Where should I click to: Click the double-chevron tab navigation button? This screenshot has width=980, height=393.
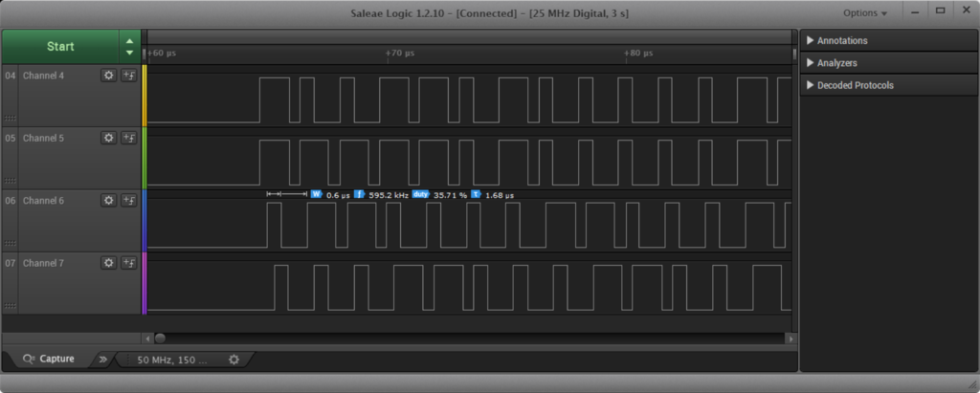point(102,360)
